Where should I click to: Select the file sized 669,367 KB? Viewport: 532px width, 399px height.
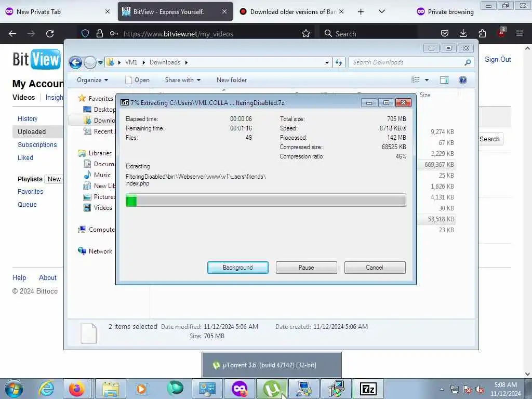(439, 165)
